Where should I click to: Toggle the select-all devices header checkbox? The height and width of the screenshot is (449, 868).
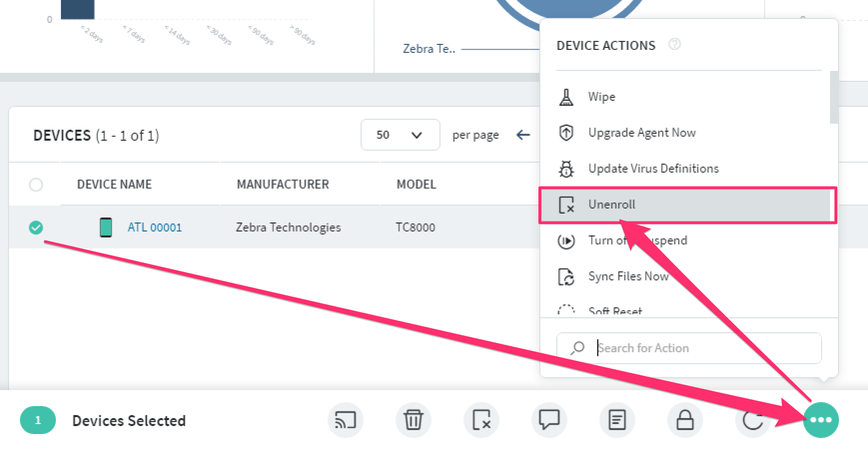[x=36, y=185]
